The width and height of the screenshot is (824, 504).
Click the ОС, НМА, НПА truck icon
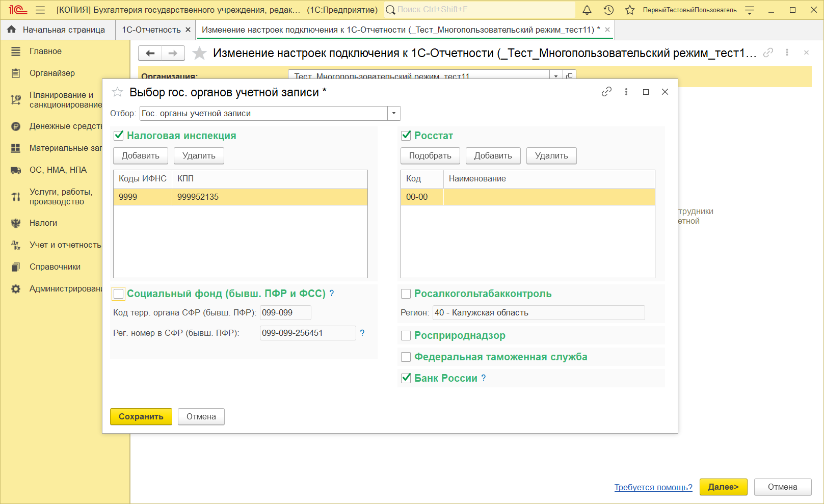pos(16,170)
